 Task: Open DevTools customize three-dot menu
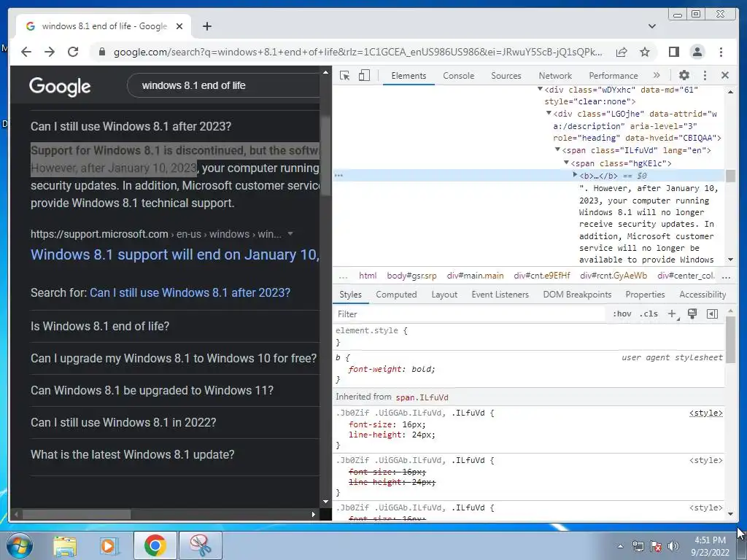point(705,75)
